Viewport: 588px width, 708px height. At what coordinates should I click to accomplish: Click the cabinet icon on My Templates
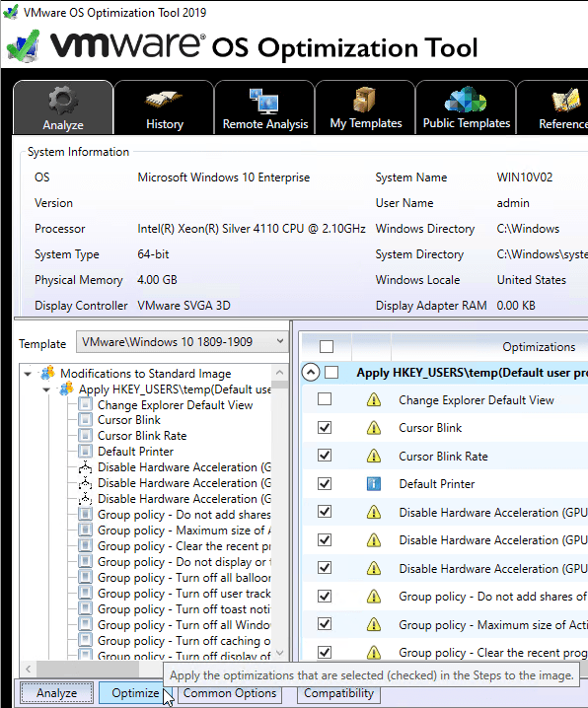[364, 100]
